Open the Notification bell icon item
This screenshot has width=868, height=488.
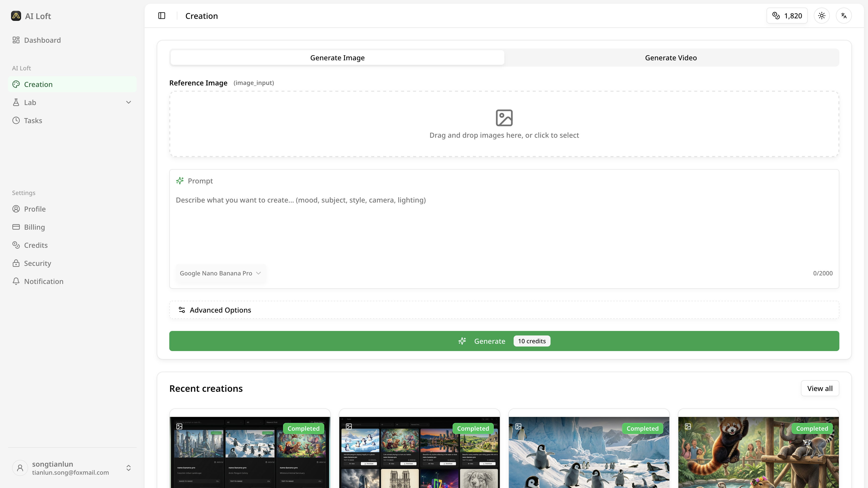click(16, 281)
